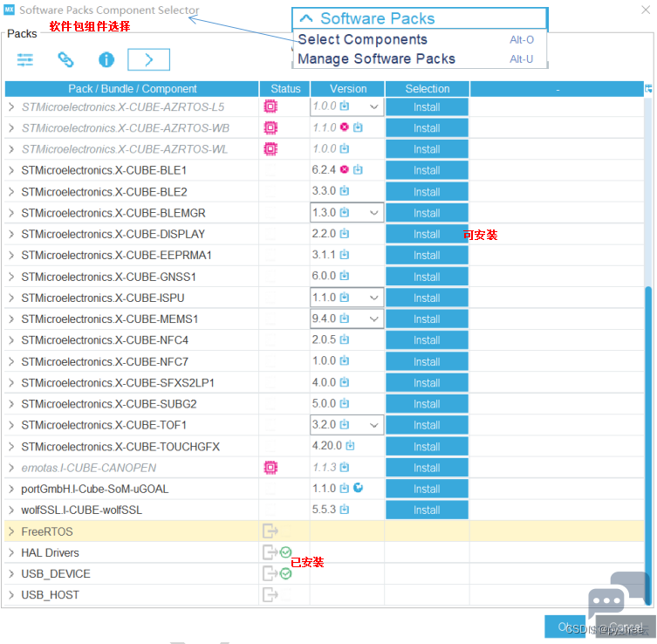
Task: Click the globe icon beside portGmbH version 1.1.0
Action: click(x=359, y=488)
